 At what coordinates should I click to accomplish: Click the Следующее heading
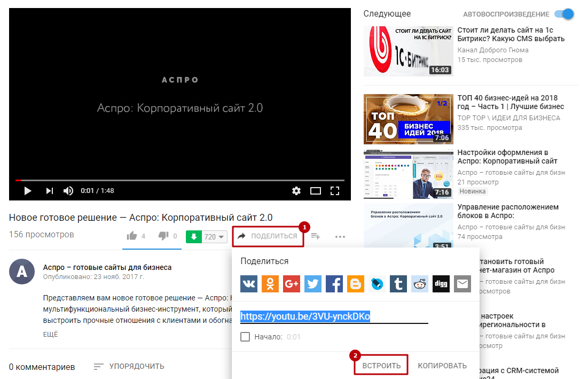[387, 14]
